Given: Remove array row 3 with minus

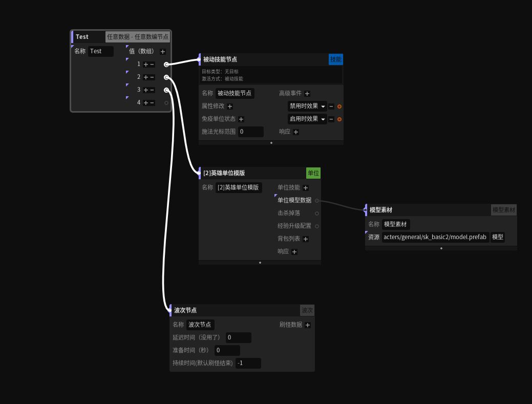Looking at the screenshot, I should click(x=152, y=90).
